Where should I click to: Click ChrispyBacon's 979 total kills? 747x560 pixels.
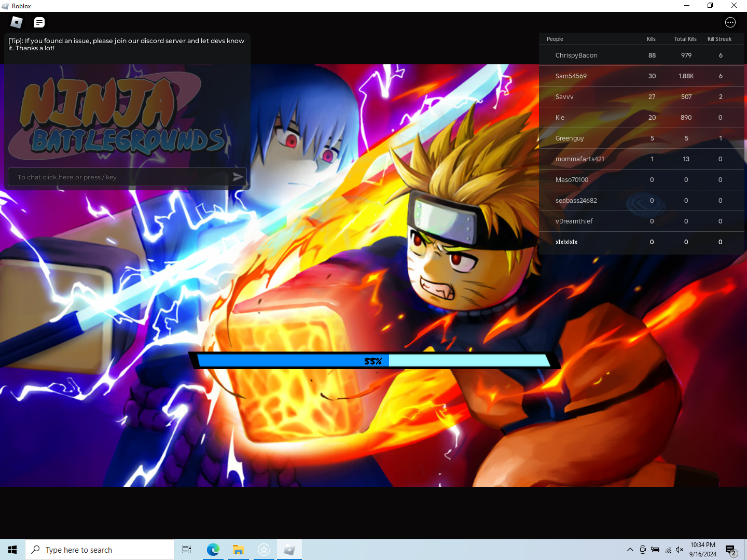[686, 55]
